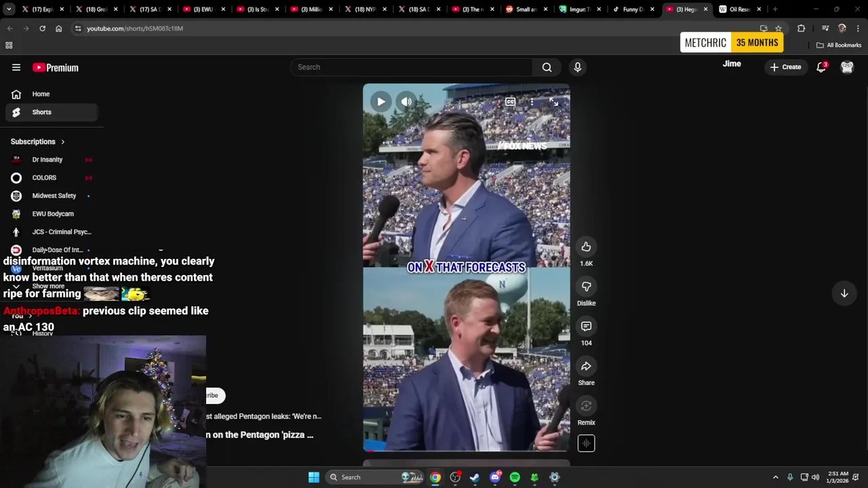Open Discord from the taskbar

[x=495, y=477]
